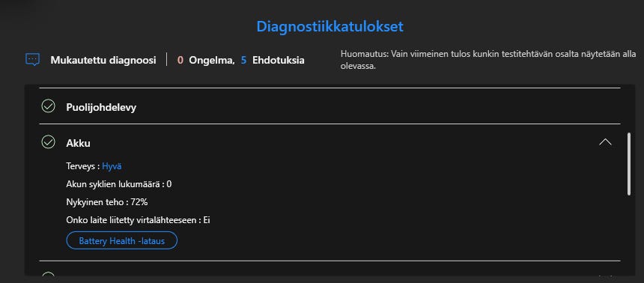The height and width of the screenshot is (283, 644).
Task: Click the Diagnostiikkatulokset heading
Action: tap(329, 26)
